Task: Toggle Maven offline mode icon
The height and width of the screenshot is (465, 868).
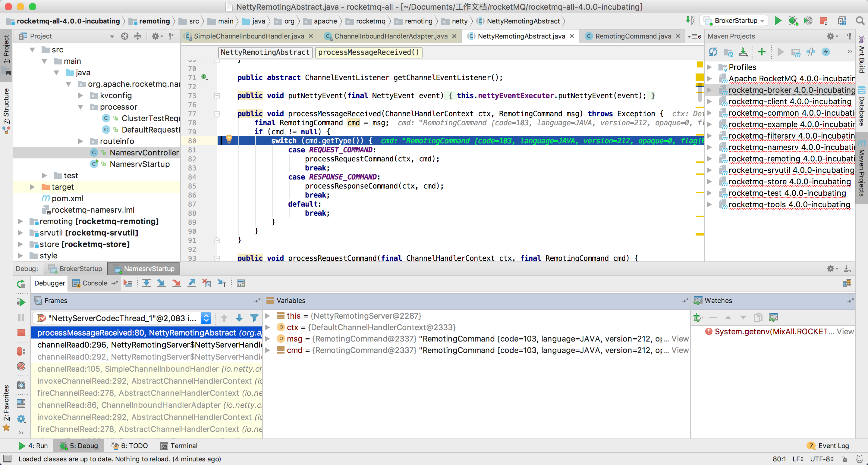Action: tap(810, 52)
